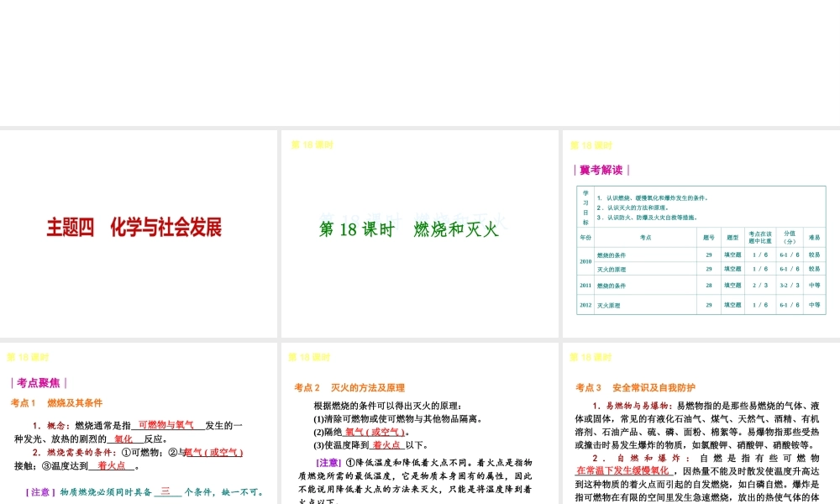
Task: Open the 考点3 安全常识及自我防护 slide
Action: [x=701, y=423]
